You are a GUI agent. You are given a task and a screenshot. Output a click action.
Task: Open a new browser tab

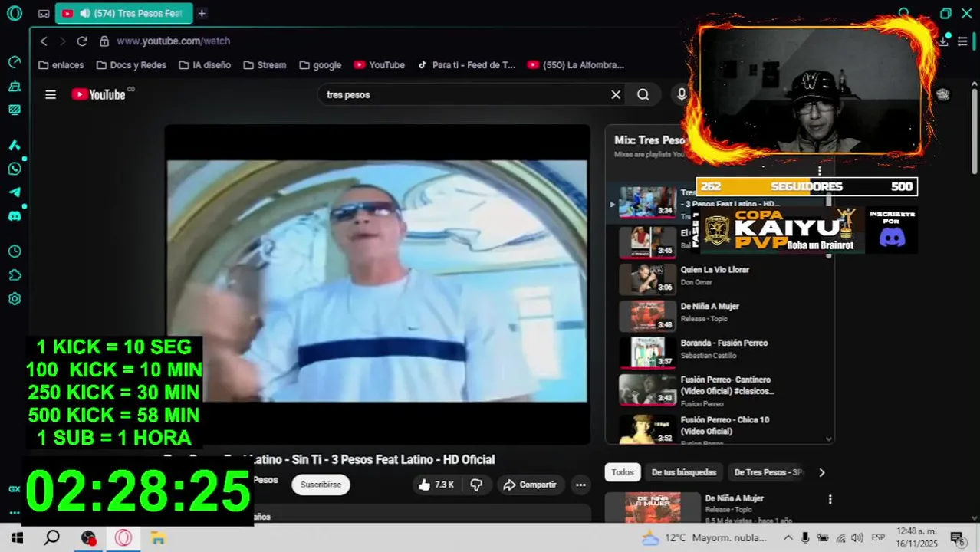(202, 13)
